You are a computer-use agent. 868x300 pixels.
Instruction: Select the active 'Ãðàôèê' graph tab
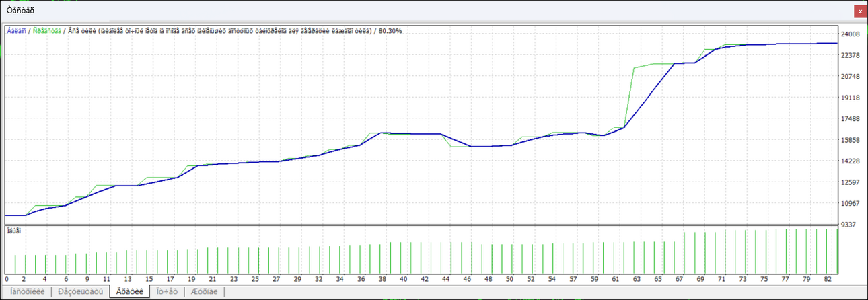(130, 292)
